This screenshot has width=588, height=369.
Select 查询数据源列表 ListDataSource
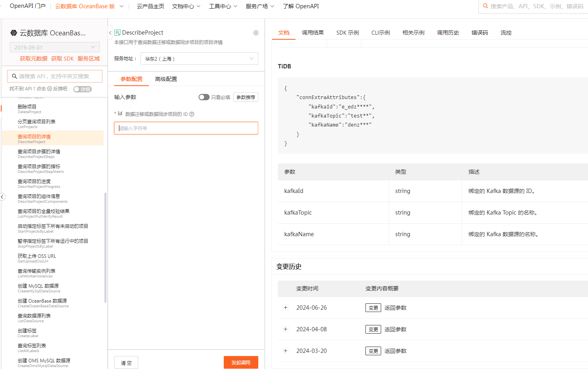53,318
